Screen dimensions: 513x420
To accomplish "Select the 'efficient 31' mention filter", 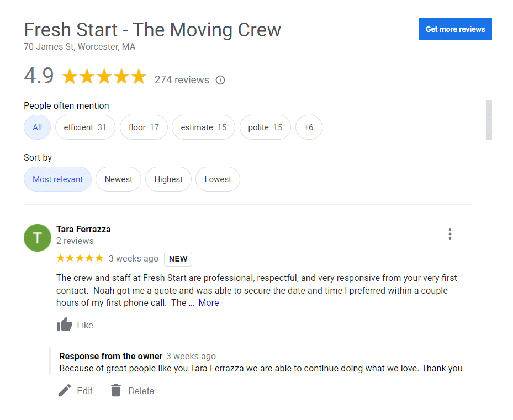I will [x=85, y=127].
